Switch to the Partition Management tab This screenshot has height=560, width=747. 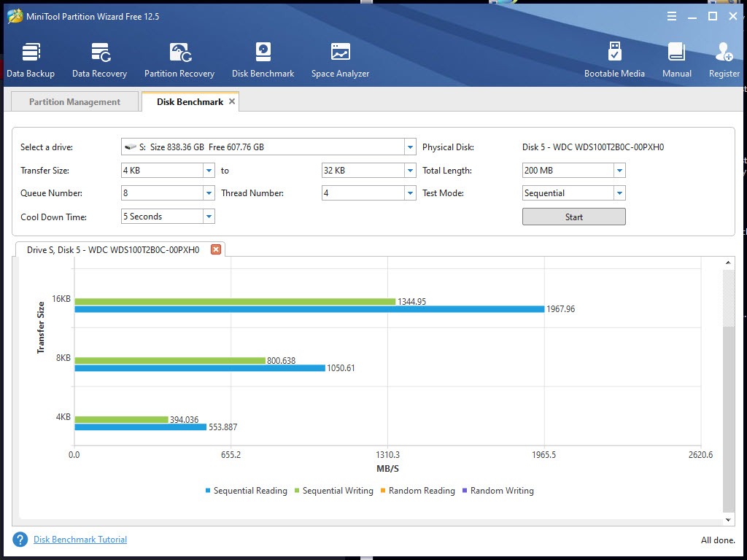coord(74,102)
